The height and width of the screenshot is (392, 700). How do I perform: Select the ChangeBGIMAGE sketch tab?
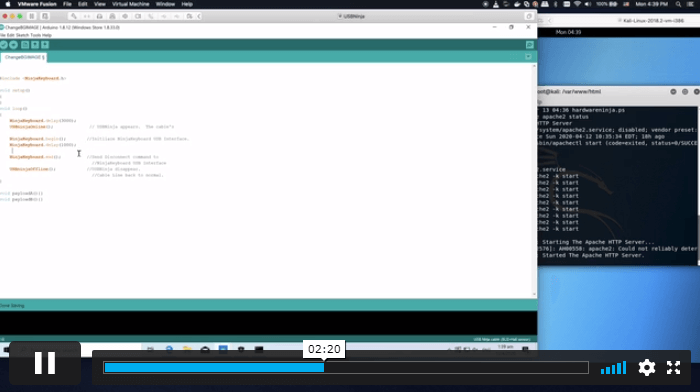pyautogui.click(x=23, y=57)
